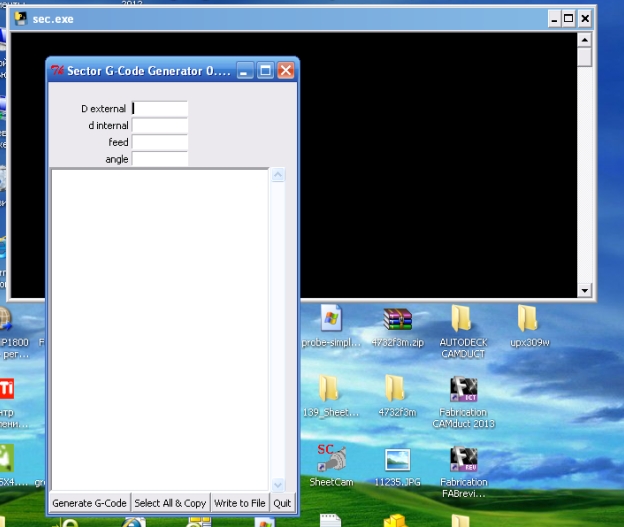Close the Sector G-Code Generator window

pos(286,71)
